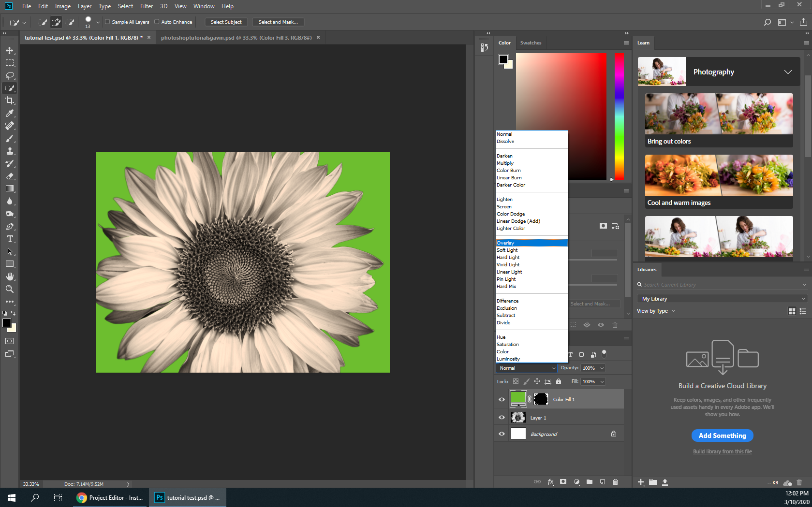Select the Clone Stamp tool
Viewport: 812px width, 507px height.
[10, 151]
